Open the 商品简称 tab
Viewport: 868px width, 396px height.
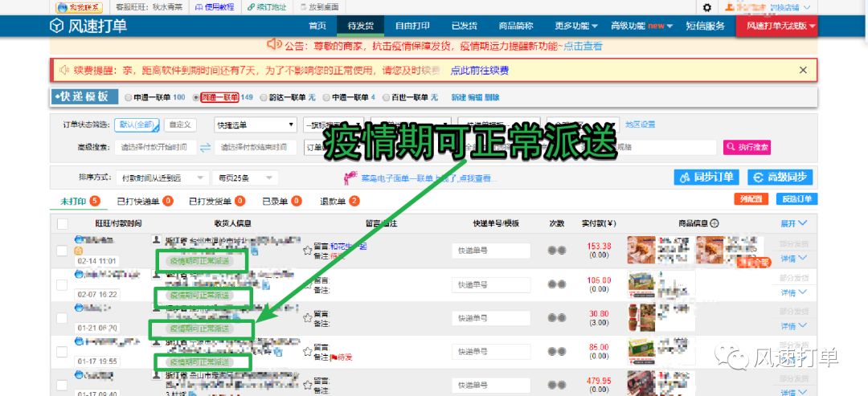[516, 26]
